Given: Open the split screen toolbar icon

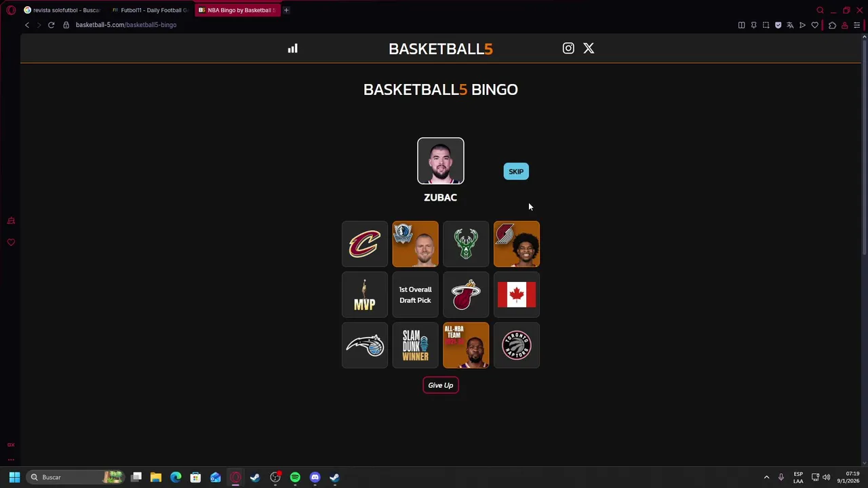Looking at the screenshot, I should click(x=741, y=25).
